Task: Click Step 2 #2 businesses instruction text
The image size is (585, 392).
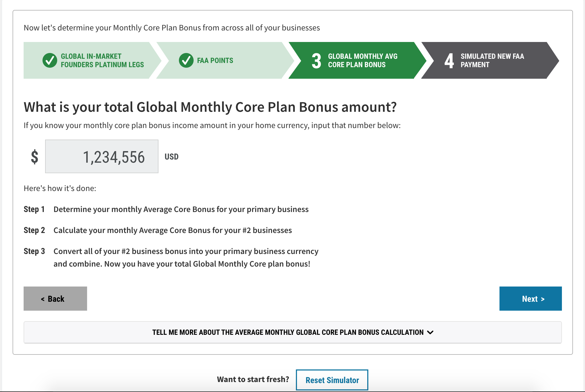Action: (172, 230)
